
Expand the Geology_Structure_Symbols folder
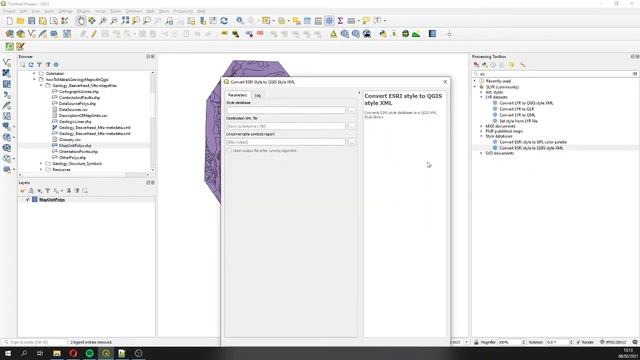pyautogui.click(x=41, y=164)
